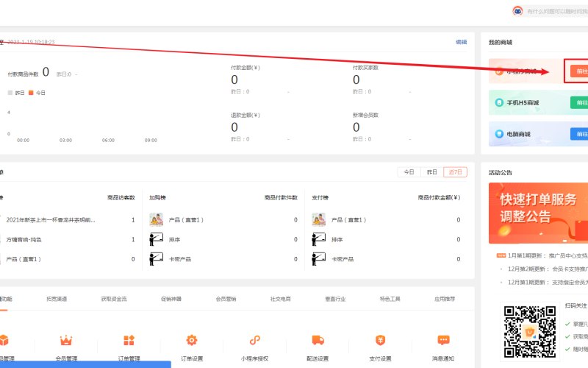588x368 pixels.
Task: Open the 垂直行业 tab
Action: [x=335, y=299]
